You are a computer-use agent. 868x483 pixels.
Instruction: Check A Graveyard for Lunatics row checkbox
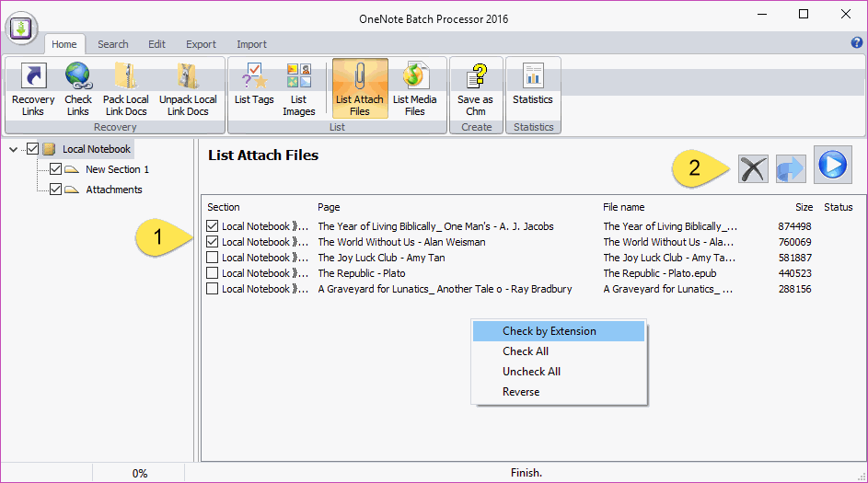click(212, 288)
